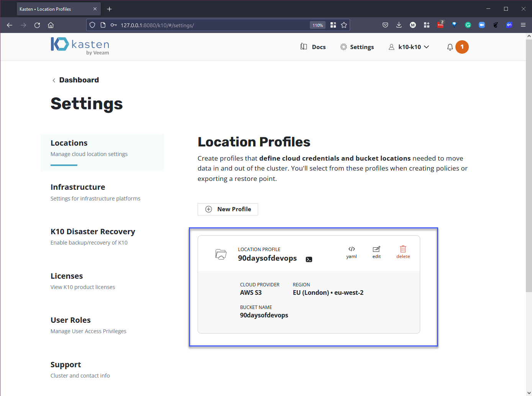Click the terminal icon beside 90daysofdevops name
This screenshot has width=532, height=396.
click(309, 260)
